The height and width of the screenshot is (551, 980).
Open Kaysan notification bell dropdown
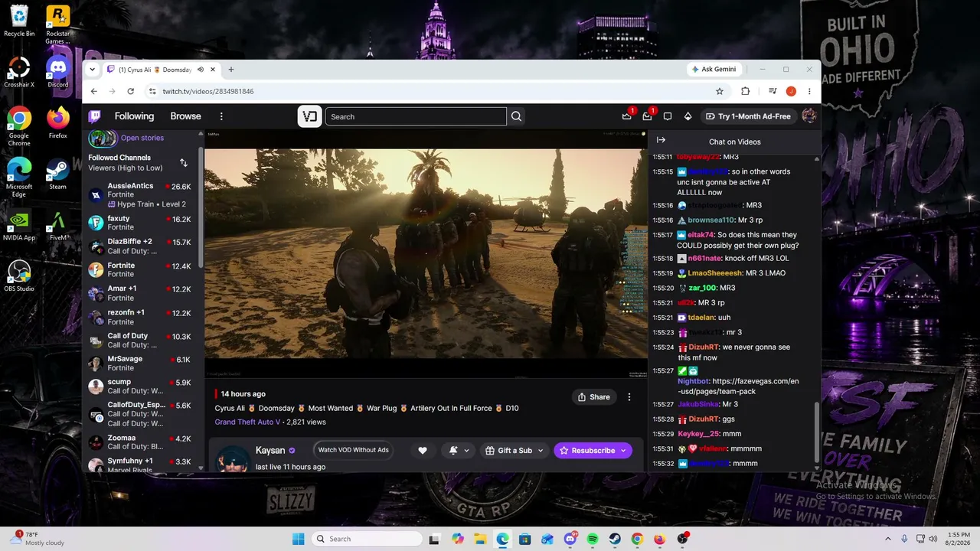click(x=458, y=451)
